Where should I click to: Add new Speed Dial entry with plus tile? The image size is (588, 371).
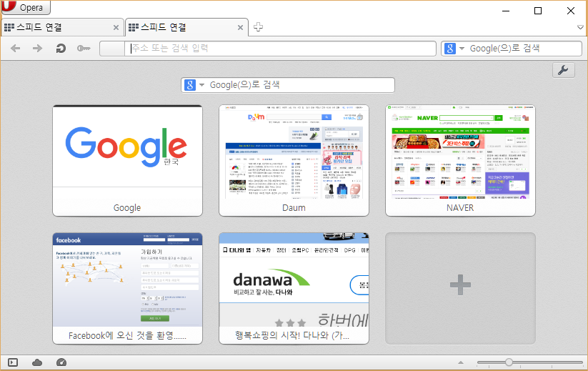460,287
